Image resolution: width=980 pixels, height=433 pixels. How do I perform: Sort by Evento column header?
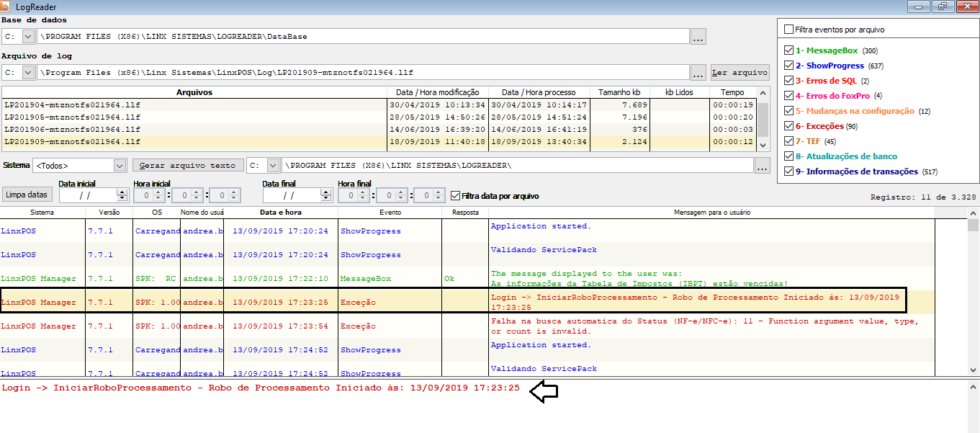point(390,213)
